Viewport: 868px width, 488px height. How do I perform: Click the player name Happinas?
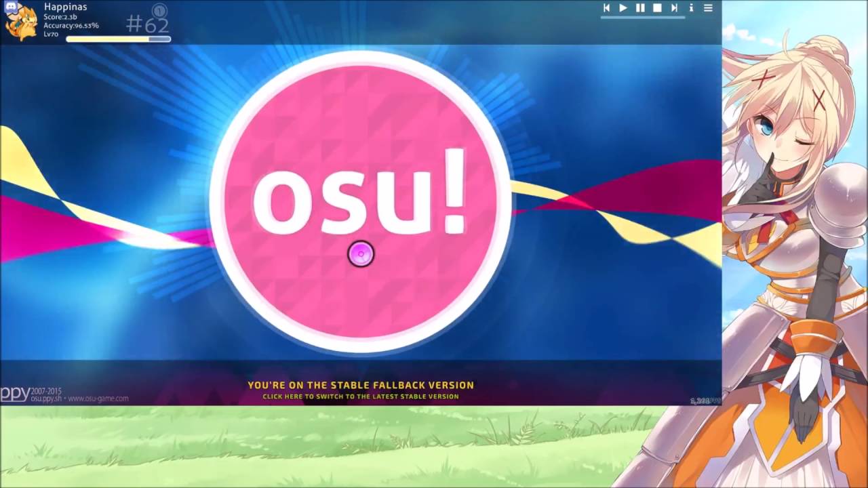click(x=65, y=7)
